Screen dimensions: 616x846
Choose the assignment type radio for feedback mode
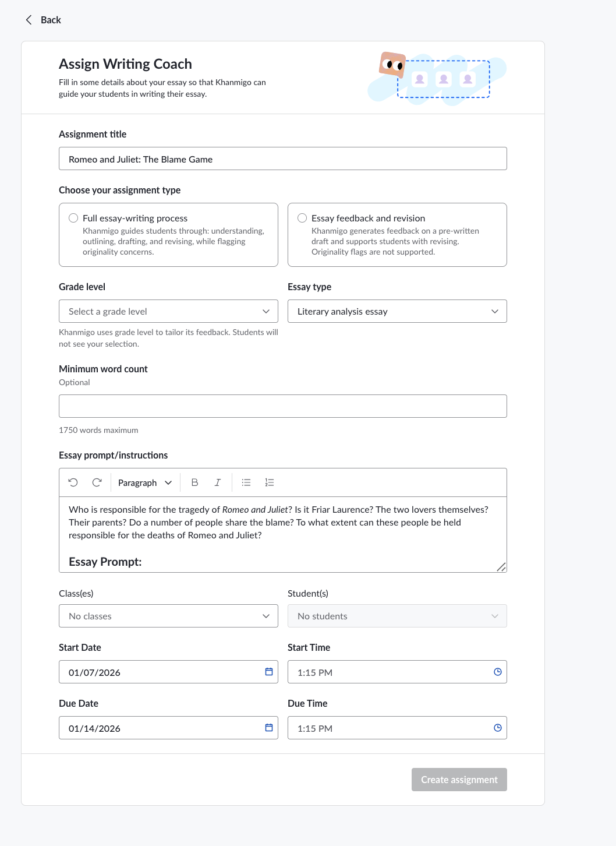(x=302, y=217)
